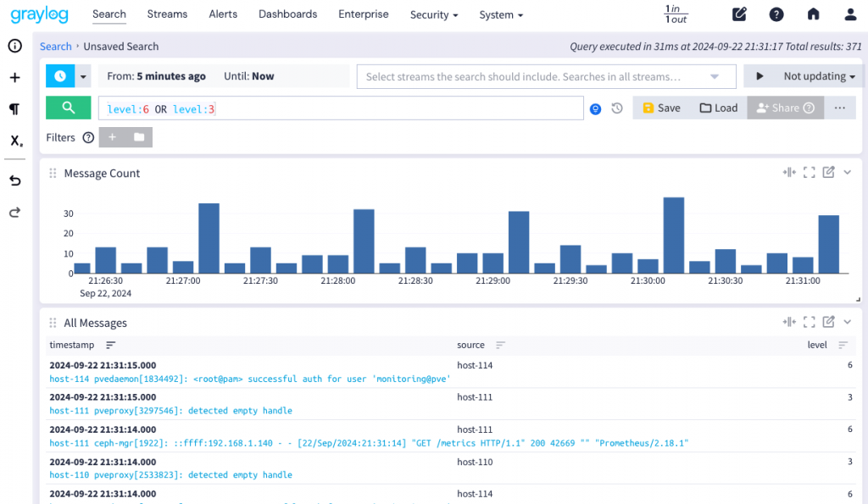Open the ceph-mgr GET /metrics message
Viewport: 868px width, 504px height.
[x=369, y=443]
